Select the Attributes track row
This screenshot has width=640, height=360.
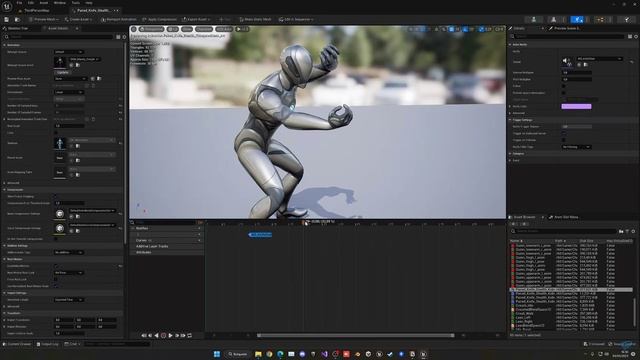tap(167, 253)
